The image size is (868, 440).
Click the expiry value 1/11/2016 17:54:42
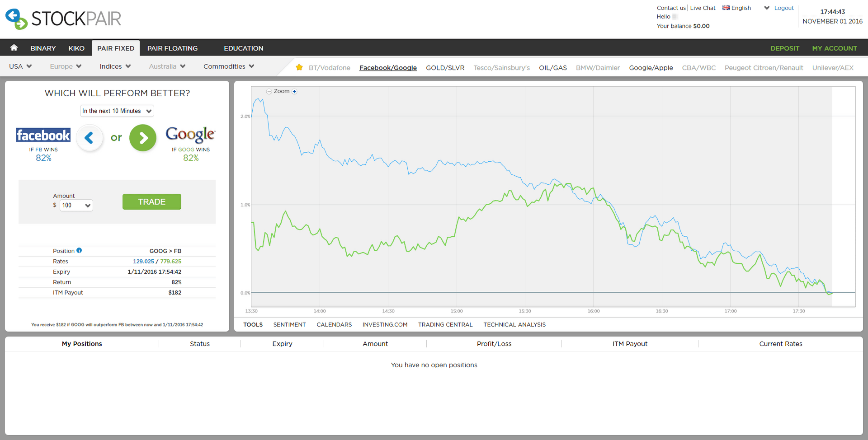pyautogui.click(x=155, y=271)
